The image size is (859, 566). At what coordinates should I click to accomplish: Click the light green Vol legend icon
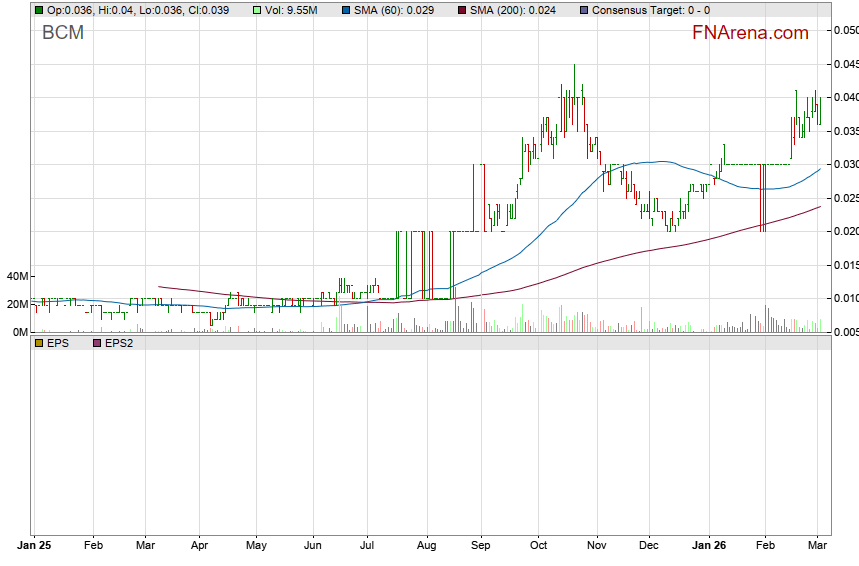coord(257,10)
